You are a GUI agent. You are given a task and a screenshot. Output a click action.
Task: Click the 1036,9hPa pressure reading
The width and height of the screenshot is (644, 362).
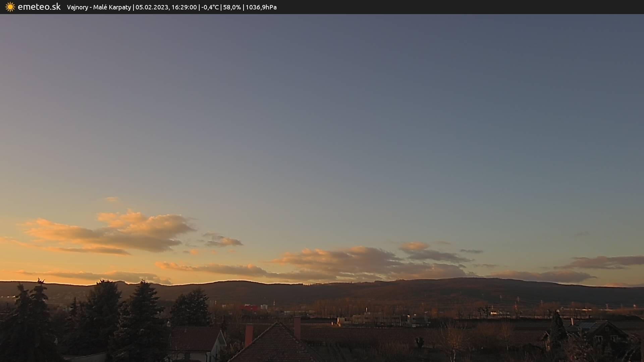(261, 7)
